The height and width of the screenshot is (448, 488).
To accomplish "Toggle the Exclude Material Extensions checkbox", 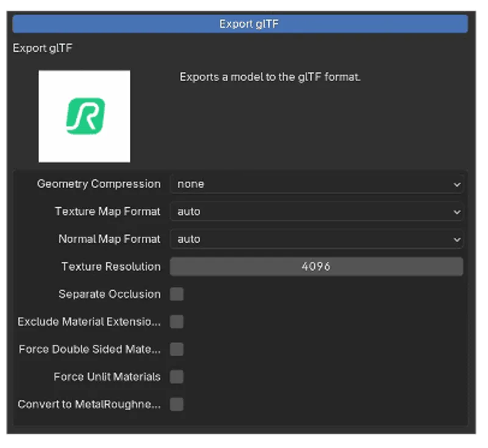I will click(x=177, y=322).
